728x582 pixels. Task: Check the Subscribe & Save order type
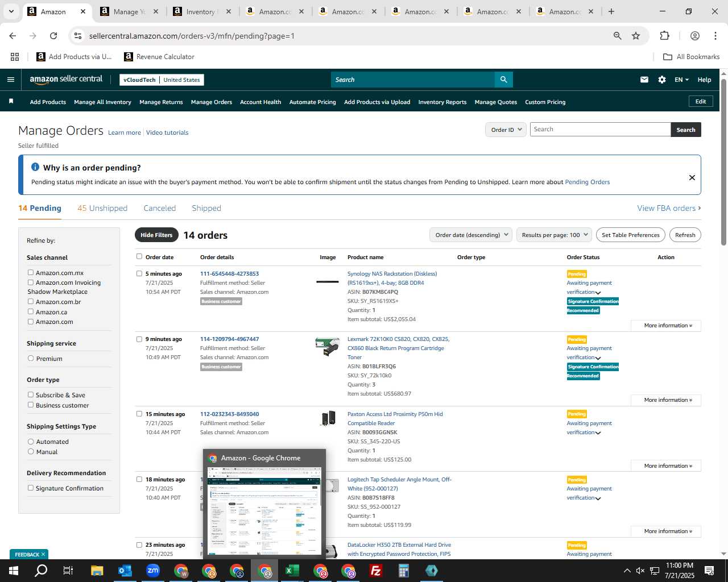tap(31, 394)
